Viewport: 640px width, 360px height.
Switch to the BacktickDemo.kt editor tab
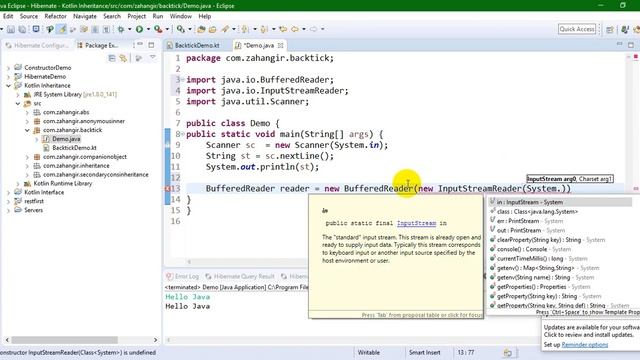click(193, 45)
